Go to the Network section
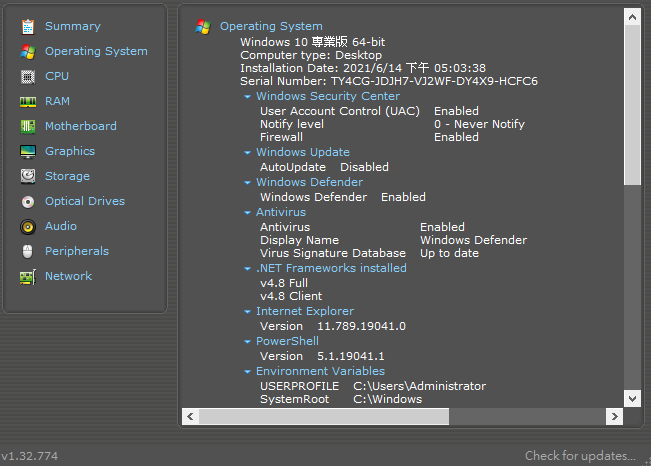 [69, 276]
